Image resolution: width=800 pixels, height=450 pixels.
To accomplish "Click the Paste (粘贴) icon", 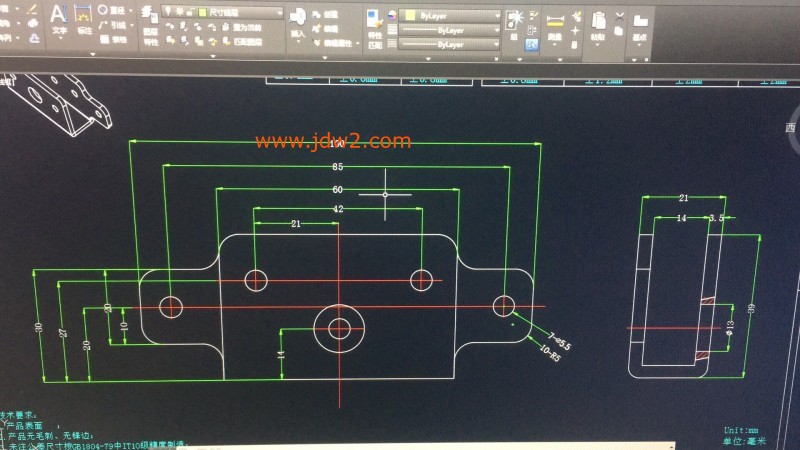I will (598, 20).
